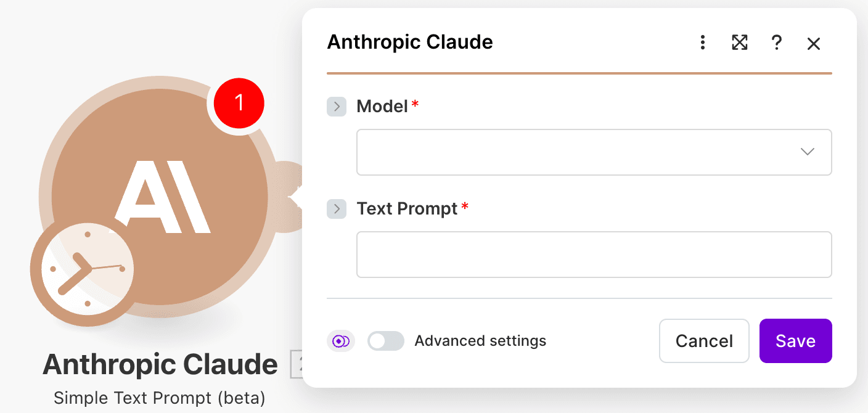The width and height of the screenshot is (868, 413).
Task: Open the Model dropdown
Action: click(806, 152)
